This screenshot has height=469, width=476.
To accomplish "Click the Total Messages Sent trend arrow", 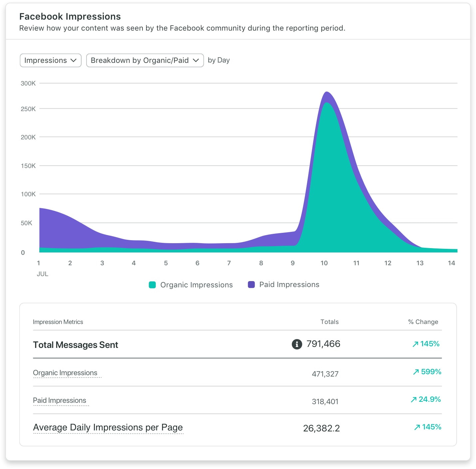I will point(415,344).
